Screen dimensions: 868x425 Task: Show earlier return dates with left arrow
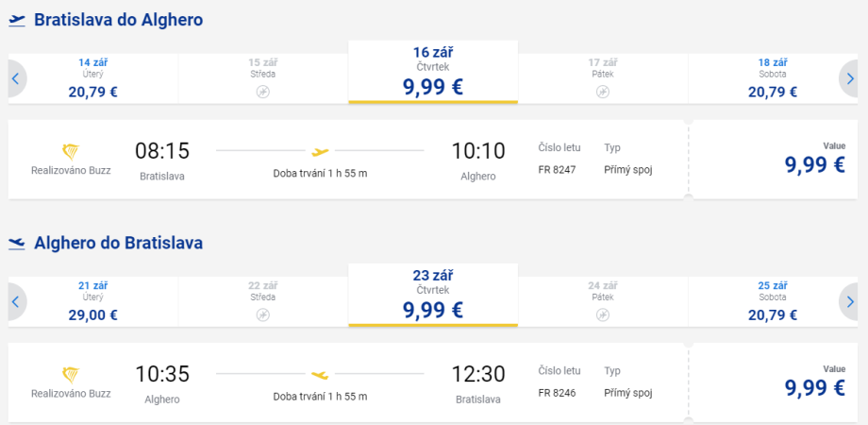15,302
